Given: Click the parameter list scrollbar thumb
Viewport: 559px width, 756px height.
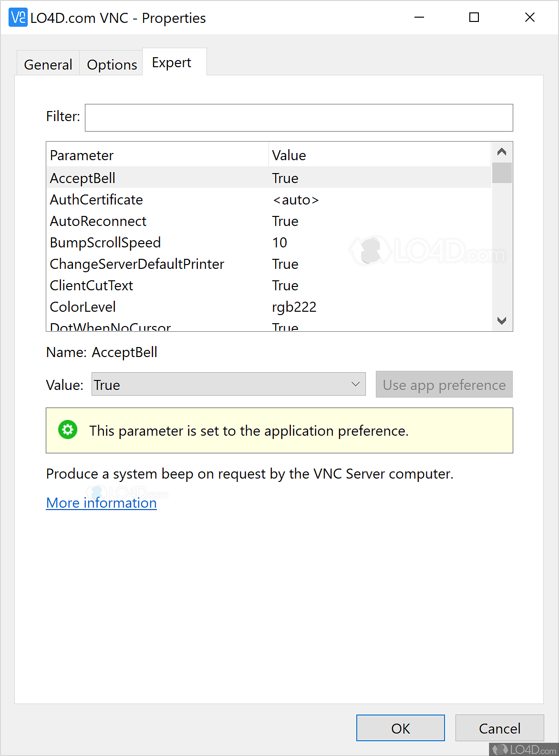Looking at the screenshot, I should click(502, 173).
